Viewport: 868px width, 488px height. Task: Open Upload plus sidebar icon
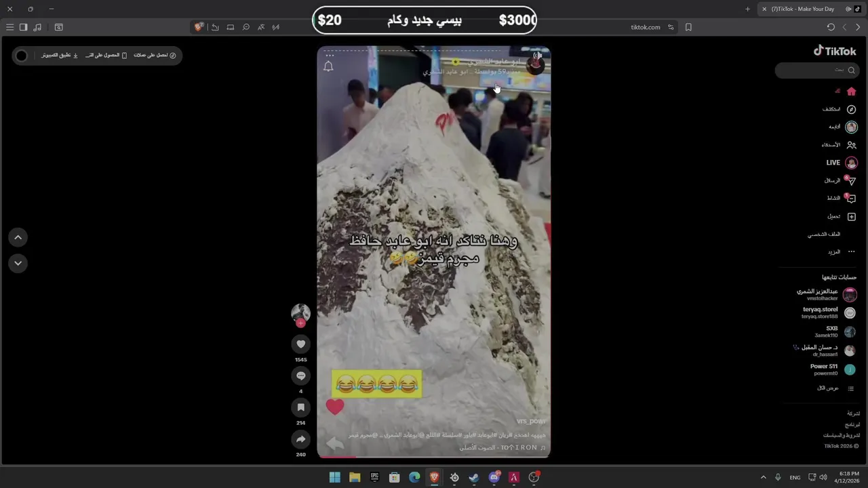(852, 216)
